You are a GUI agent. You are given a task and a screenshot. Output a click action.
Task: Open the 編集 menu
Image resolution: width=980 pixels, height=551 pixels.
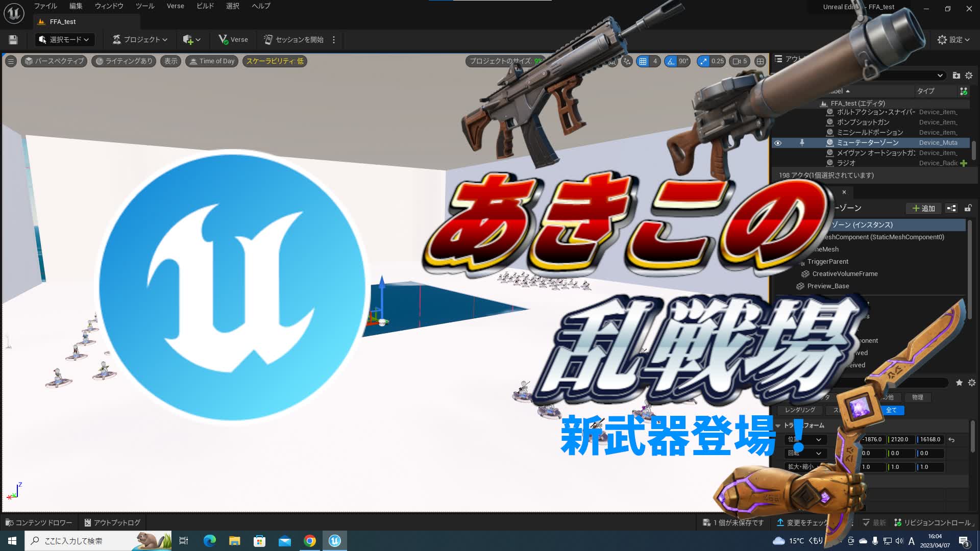(x=76, y=6)
